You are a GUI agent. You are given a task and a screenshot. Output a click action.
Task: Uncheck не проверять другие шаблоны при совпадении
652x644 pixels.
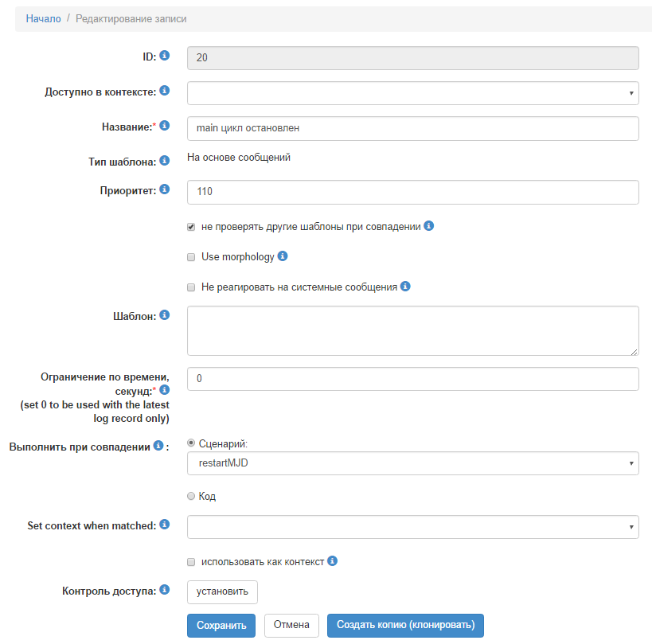click(x=190, y=226)
